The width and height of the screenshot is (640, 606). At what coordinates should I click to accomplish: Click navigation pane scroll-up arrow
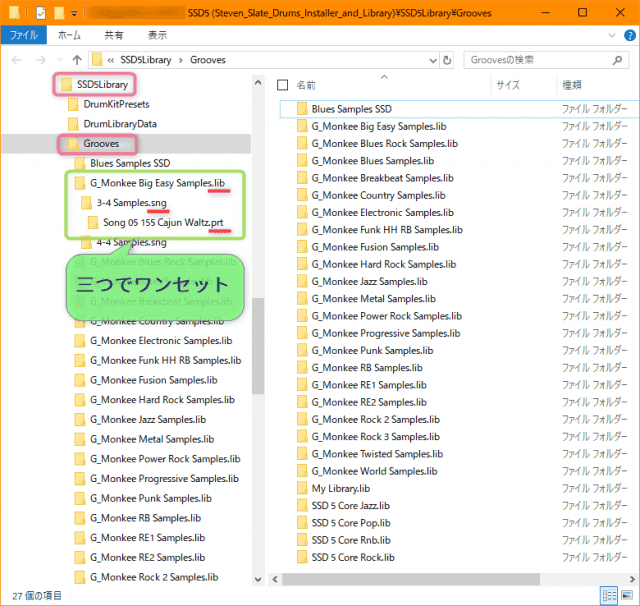pos(258,82)
